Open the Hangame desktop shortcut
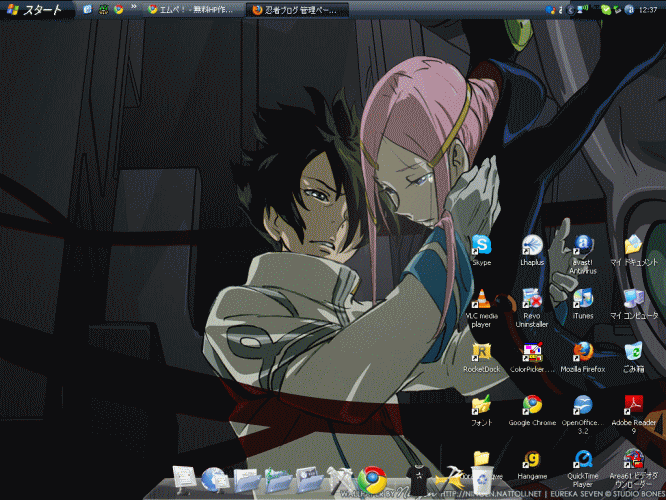The width and height of the screenshot is (666, 500). [x=532, y=465]
